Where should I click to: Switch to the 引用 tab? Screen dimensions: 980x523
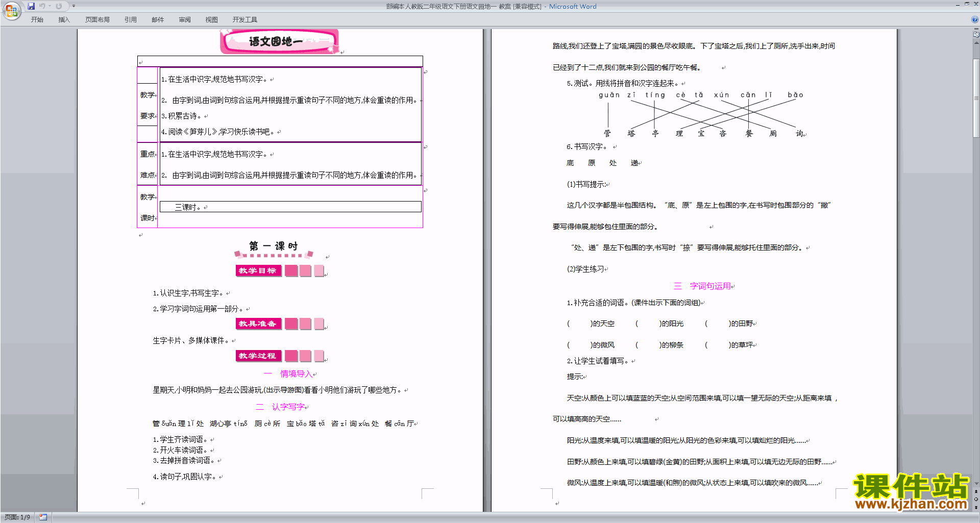(131, 20)
